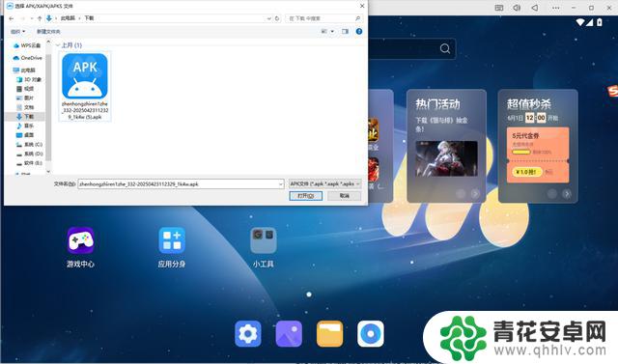Click the help icon in the file dialog
The image size is (618, 364).
[x=359, y=32]
